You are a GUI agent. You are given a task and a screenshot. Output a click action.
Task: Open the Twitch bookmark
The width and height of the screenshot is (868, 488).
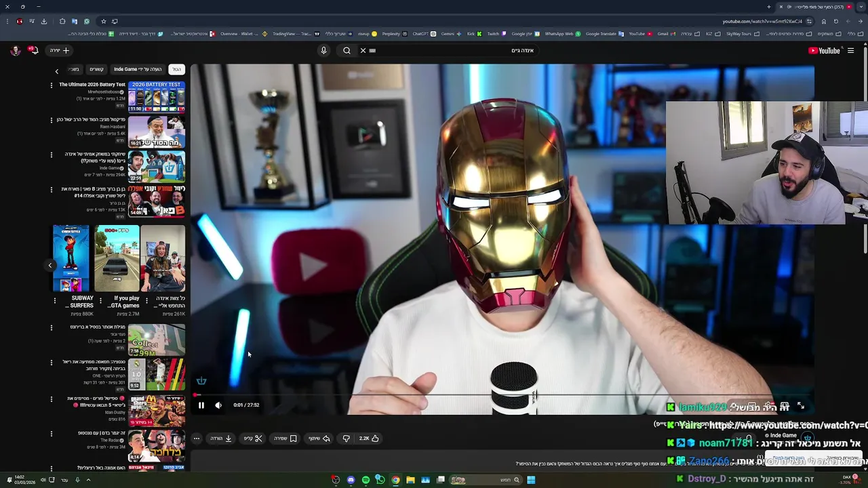(x=497, y=34)
